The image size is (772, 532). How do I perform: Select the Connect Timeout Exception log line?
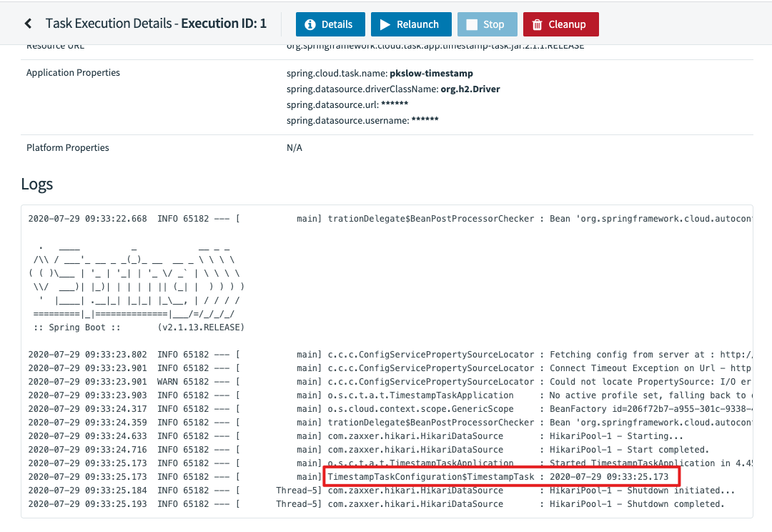click(390, 368)
